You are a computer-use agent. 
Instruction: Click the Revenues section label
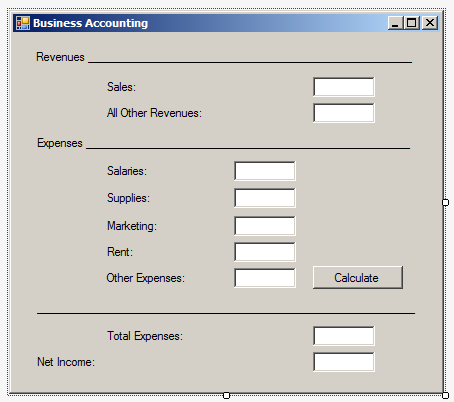(60, 57)
